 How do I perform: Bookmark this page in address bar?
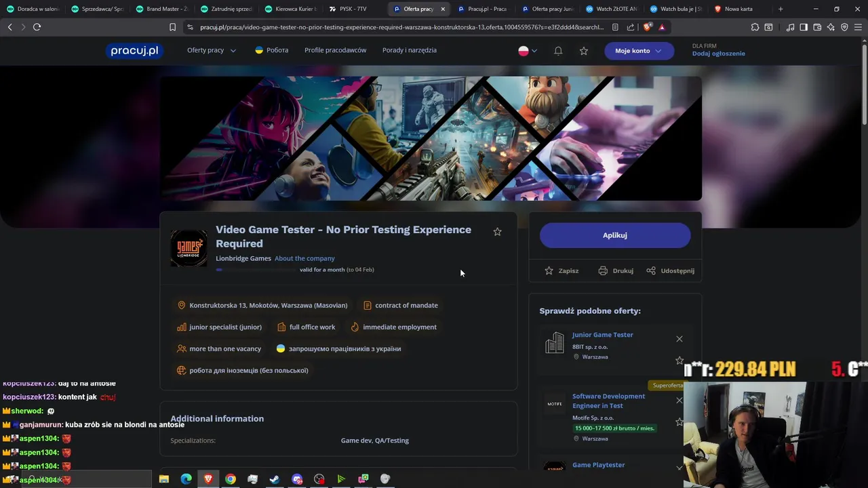(172, 27)
